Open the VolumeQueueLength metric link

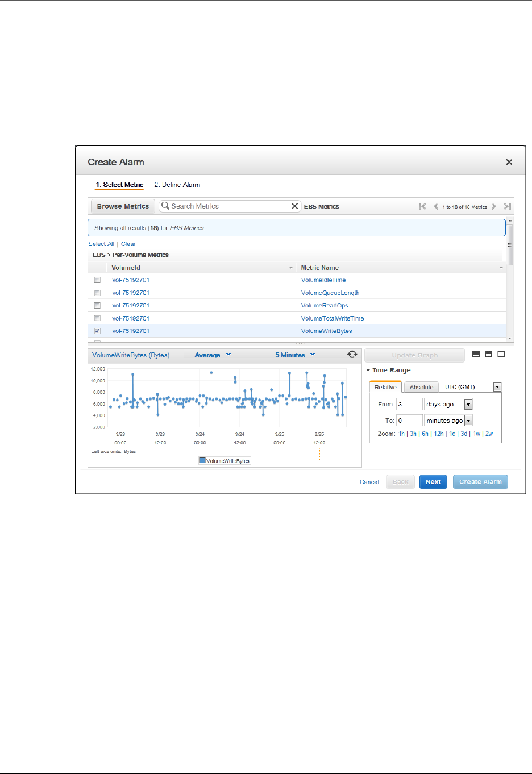(330, 293)
